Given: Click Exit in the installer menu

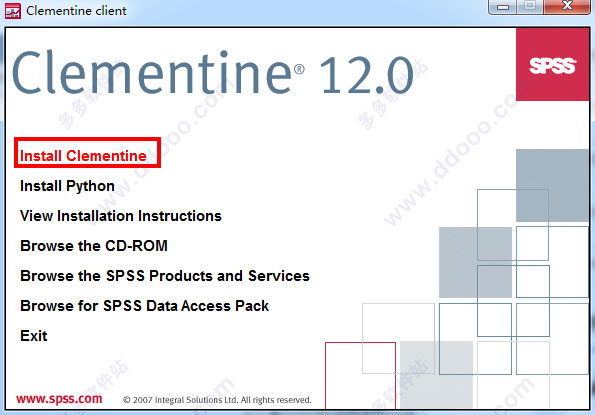Looking at the screenshot, I should [34, 336].
